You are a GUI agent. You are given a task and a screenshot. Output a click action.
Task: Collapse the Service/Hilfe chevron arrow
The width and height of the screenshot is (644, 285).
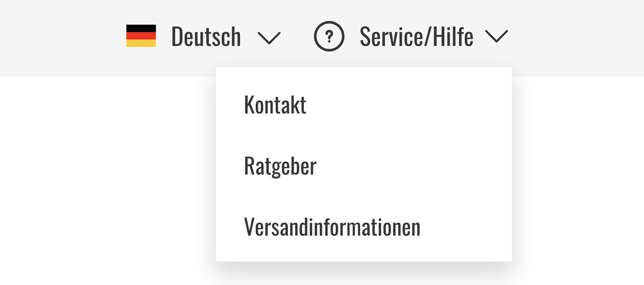point(496,36)
